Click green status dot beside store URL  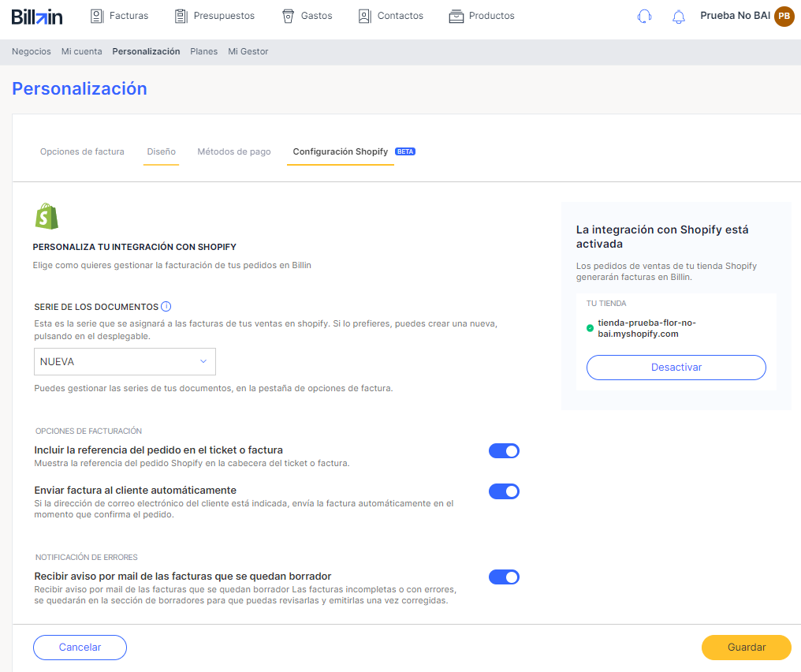(590, 328)
